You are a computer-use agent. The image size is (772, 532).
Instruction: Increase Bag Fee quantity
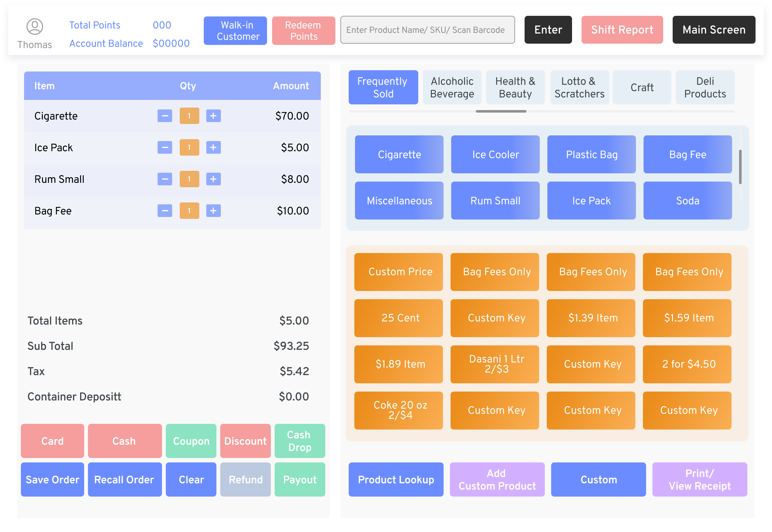(213, 211)
